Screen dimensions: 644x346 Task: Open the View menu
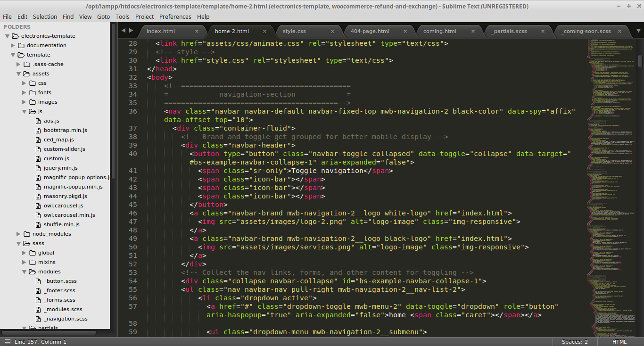[x=85, y=16]
